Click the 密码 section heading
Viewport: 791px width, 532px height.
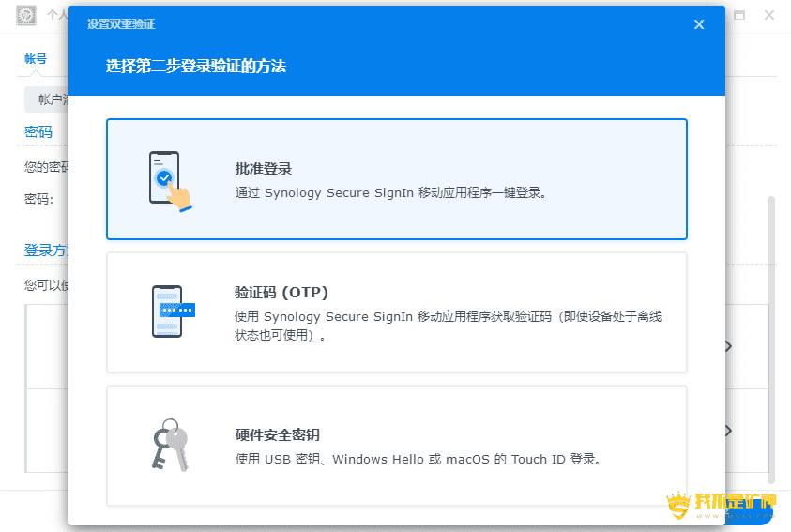pyautogui.click(x=38, y=132)
